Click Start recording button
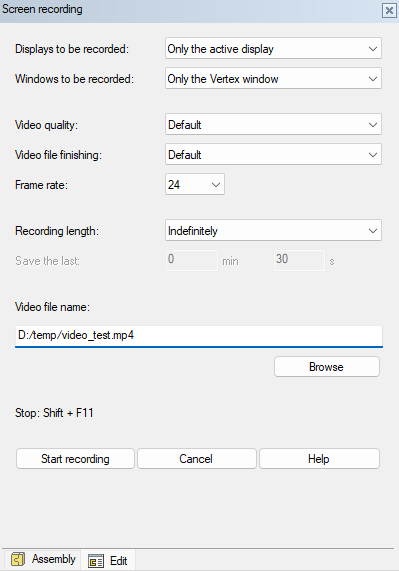Screen dimensions: 399x571 (75, 458)
